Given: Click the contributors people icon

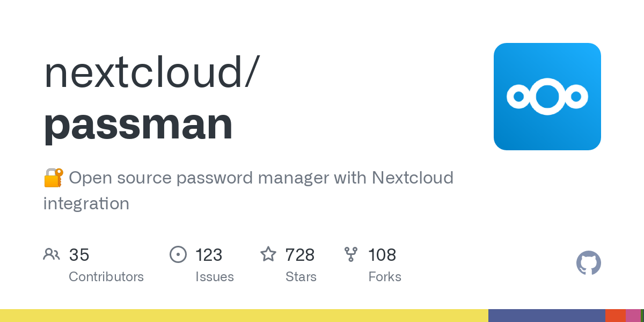Looking at the screenshot, I should tap(52, 254).
